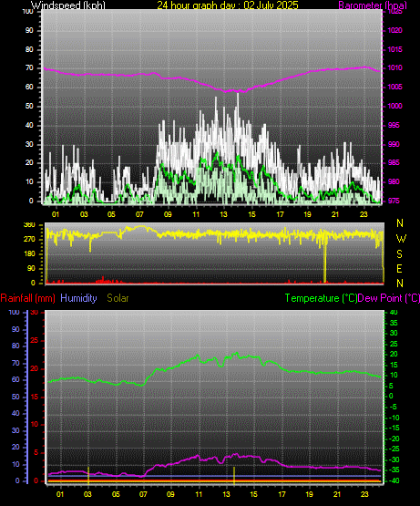Click the 'E' compass direction label

pos(399,268)
